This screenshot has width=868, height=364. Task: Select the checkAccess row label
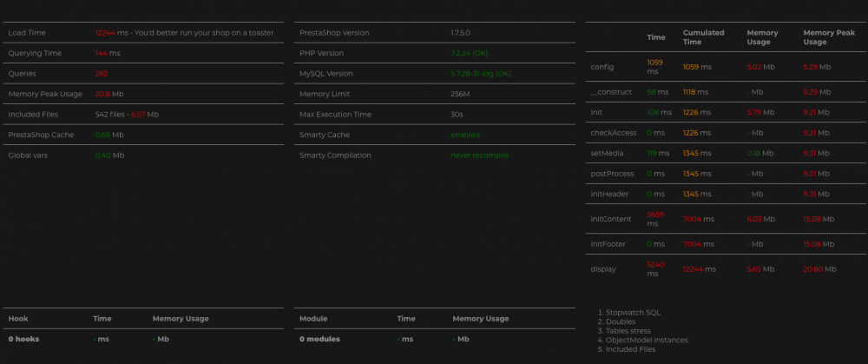click(614, 133)
